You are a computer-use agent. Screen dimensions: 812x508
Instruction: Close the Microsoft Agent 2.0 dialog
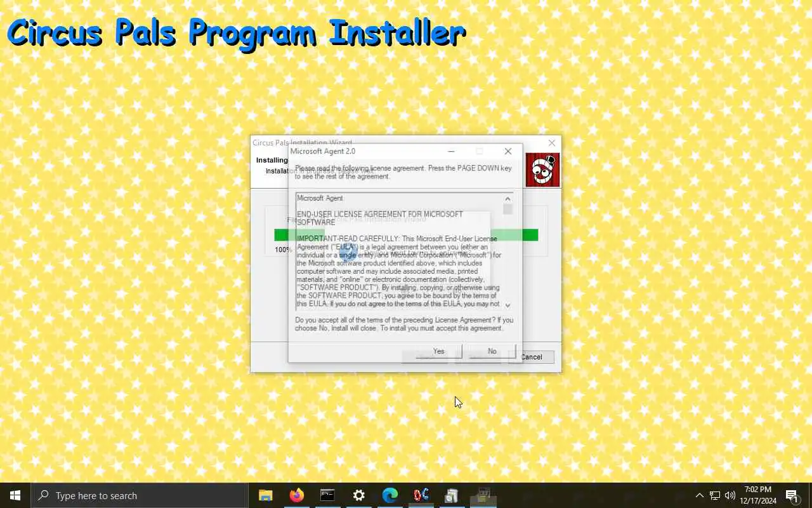point(508,151)
